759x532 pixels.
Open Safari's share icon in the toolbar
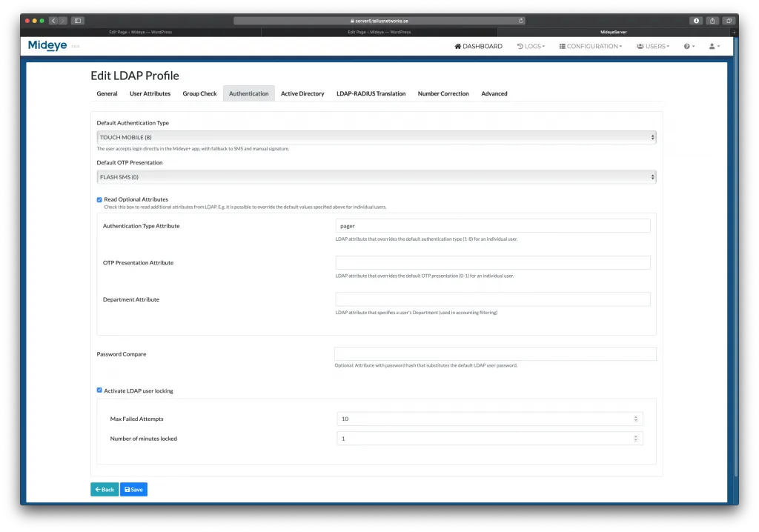[x=712, y=21]
